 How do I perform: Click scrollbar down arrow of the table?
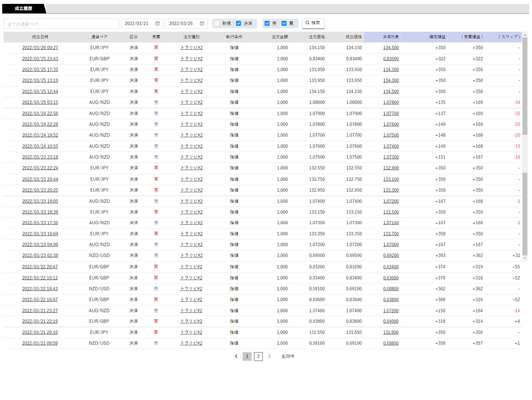point(525,258)
